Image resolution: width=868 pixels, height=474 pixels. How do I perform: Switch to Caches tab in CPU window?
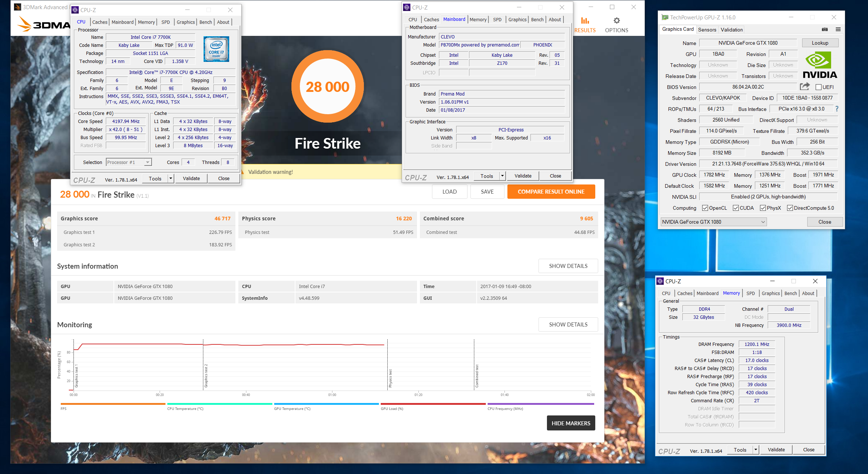(100, 22)
